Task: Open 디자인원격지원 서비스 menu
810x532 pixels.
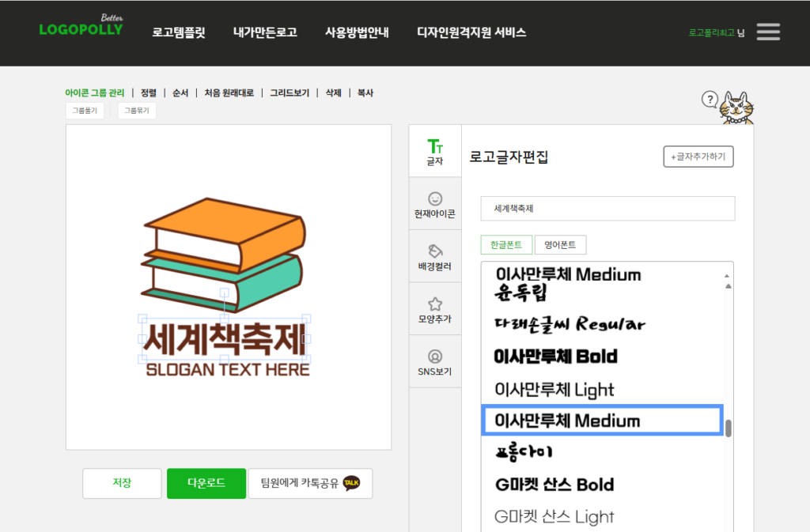Action: pyautogui.click(x=471, y=32)
